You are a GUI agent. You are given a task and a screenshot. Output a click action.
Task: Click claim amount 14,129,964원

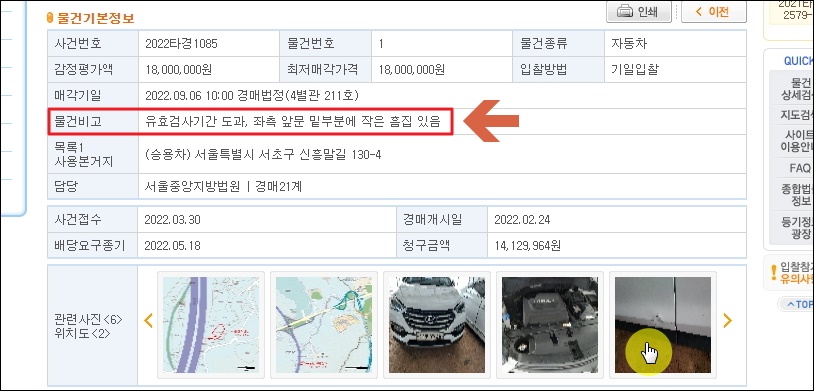point(527,245)
